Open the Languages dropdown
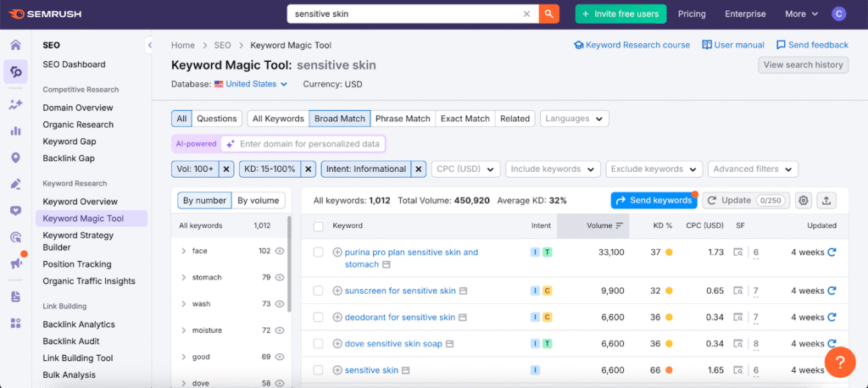868x388 pixels. pyautogui.click(x=575, y=119)
